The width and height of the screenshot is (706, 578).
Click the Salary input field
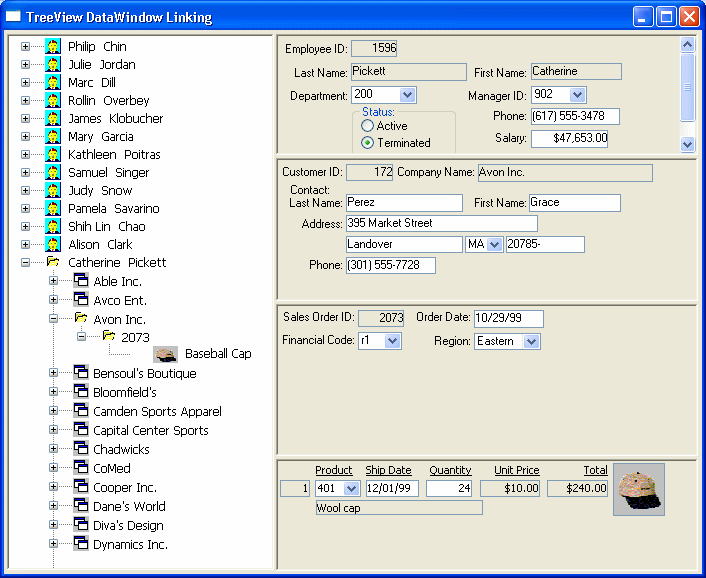[x=569, y=139]
